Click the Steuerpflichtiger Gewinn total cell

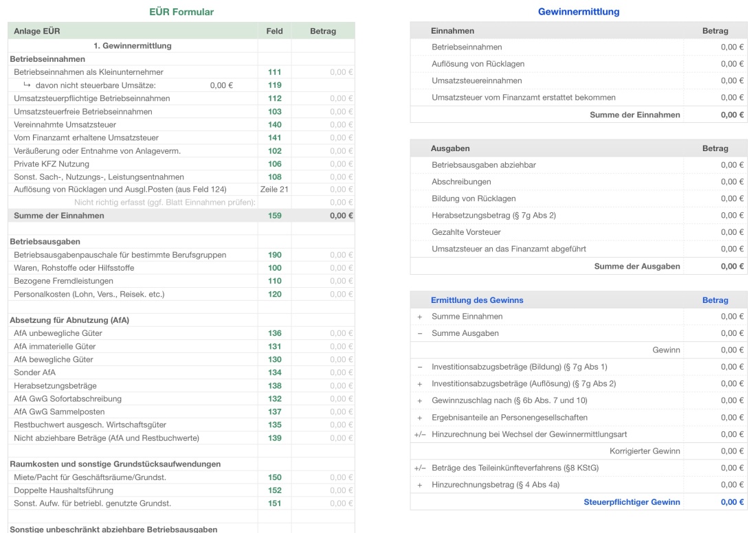(x=731, y=502)
